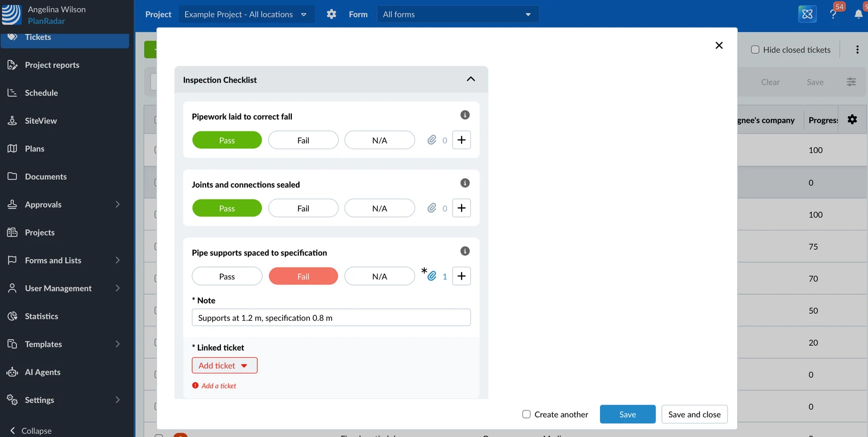Open the notifications bell

tap(858, 14)
